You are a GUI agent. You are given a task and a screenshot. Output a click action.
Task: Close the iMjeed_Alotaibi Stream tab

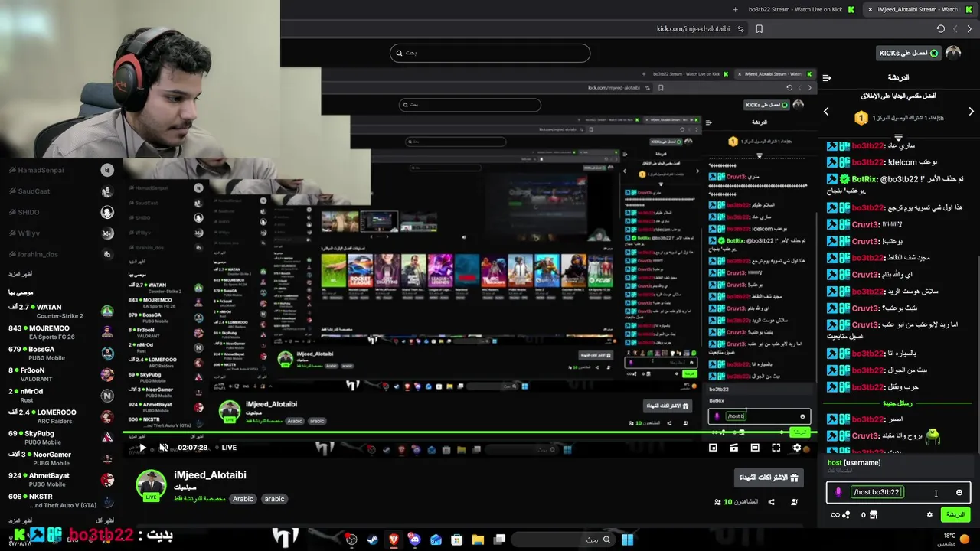[x=870, y=9]
